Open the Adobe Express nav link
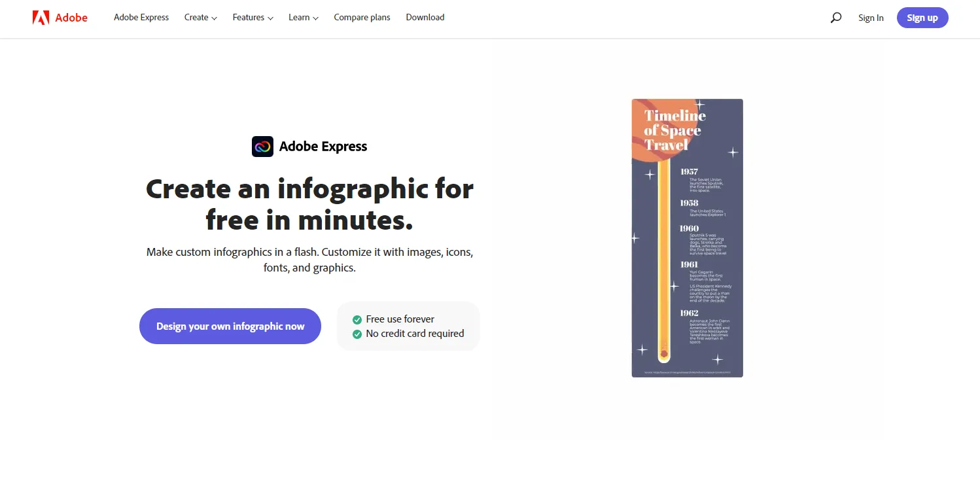Image resolution: width=980 pixels, height=492 pixels. point(141,18)
